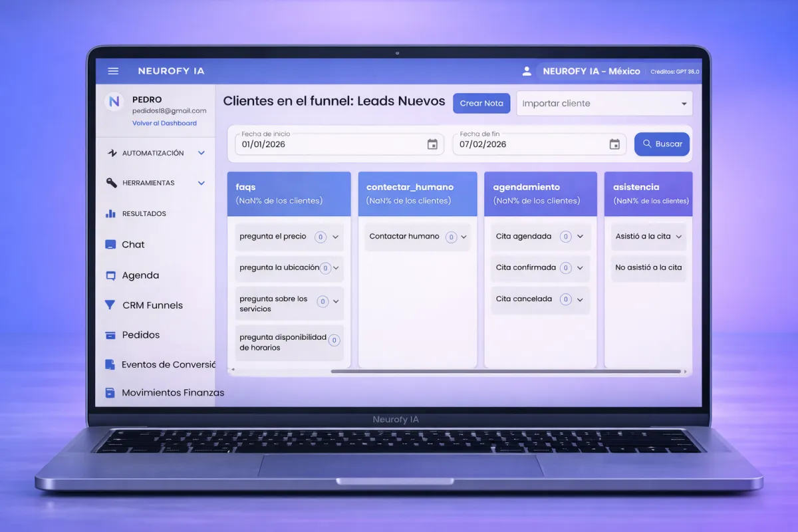
Task: Click the count badge for Cita cancelada
Action: [x=566, y=299]
